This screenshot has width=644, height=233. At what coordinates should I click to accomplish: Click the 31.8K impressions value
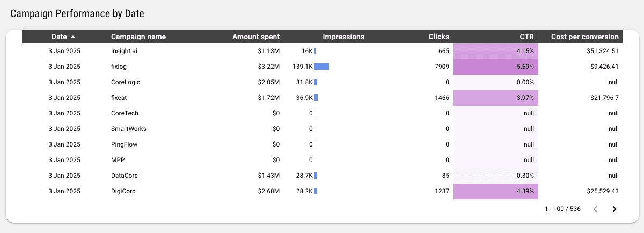coord(304,83)
